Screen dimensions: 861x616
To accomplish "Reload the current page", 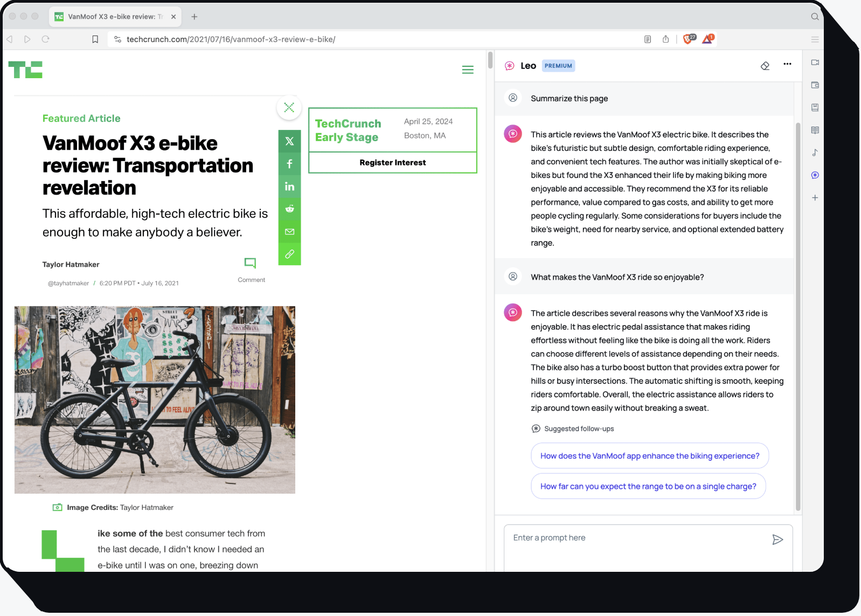I will click(45, 39).
